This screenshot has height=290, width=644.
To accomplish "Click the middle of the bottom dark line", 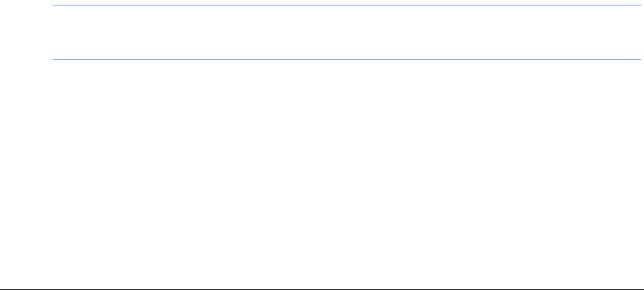I will coord(322,289).
